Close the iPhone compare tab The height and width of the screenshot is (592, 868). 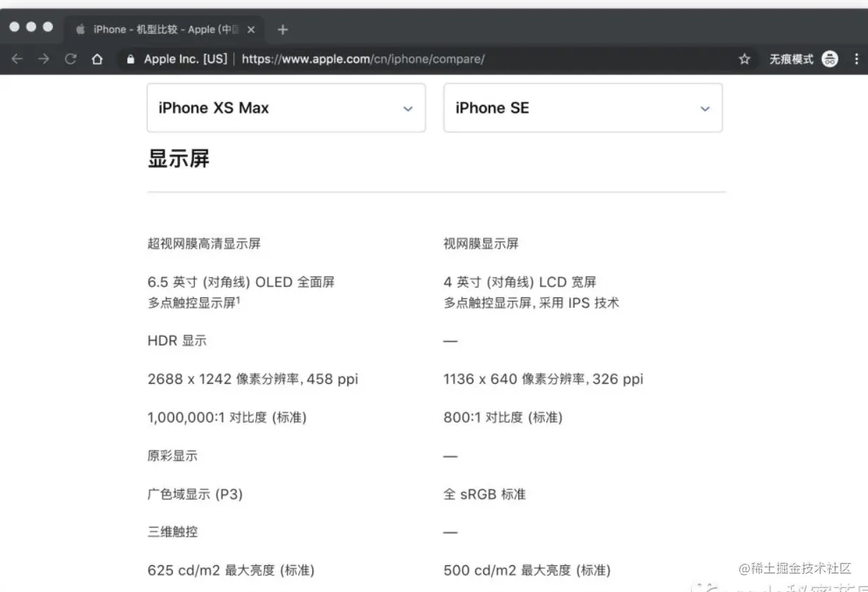tap(251, 30)
